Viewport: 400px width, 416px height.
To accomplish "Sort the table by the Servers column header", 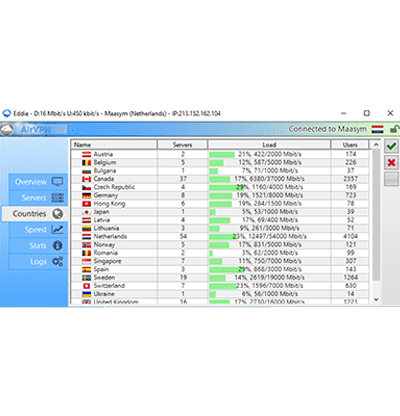I will 182,145.
